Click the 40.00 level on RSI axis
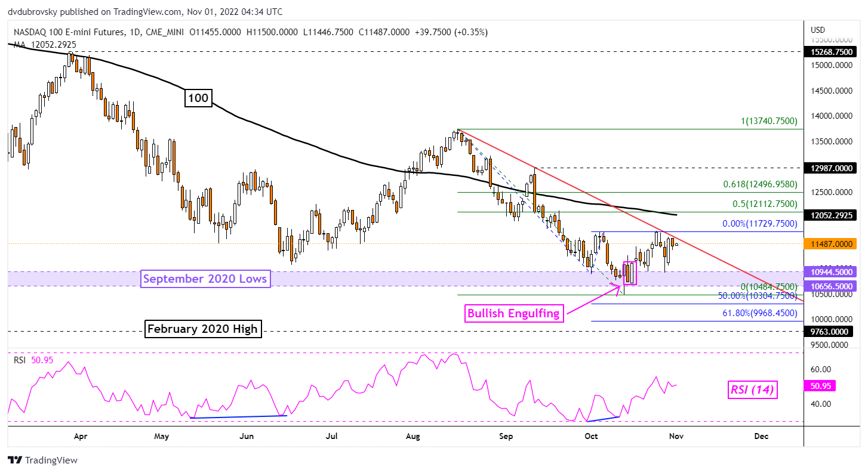The width and height of the screenshot is (868, 473). coord(821,404)
